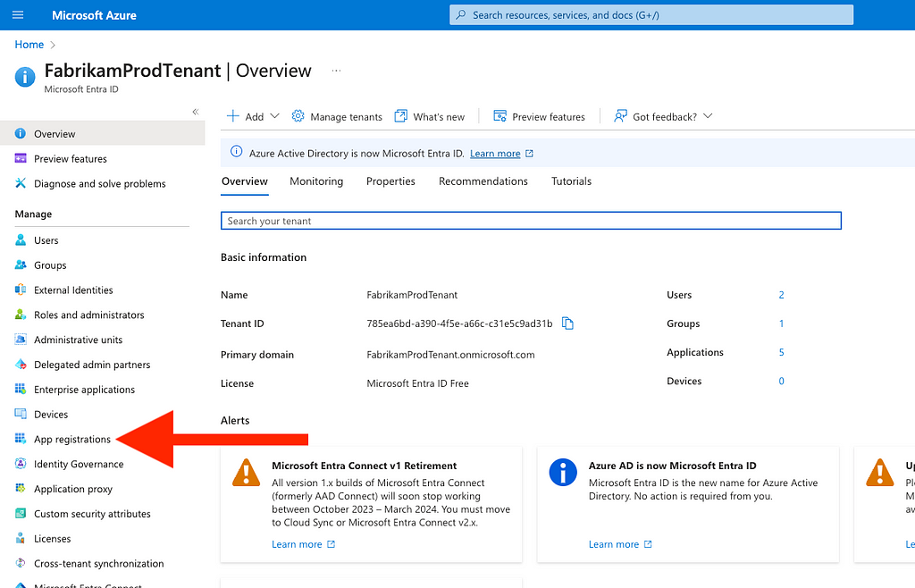Open the ellipsis more options next to Overview title
This screenshot has width=915, height=588.
pyautogui.click(x=336, y=71)
